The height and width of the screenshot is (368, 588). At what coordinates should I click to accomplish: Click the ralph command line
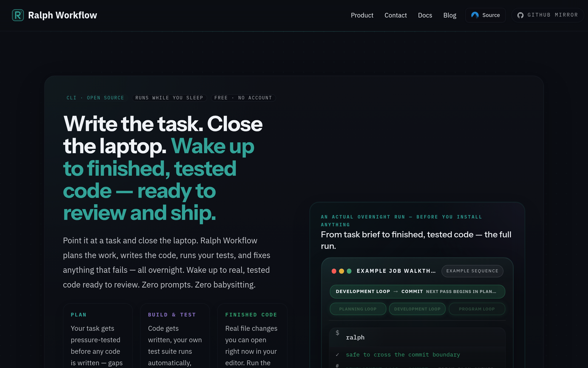pyautogui.click(x=355, y=338)
